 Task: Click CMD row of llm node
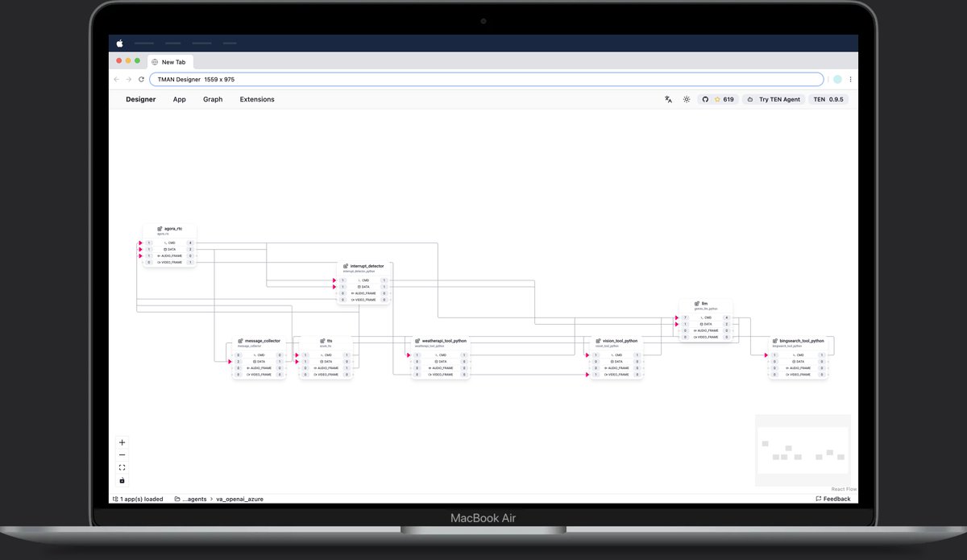[x=706, y=317]
